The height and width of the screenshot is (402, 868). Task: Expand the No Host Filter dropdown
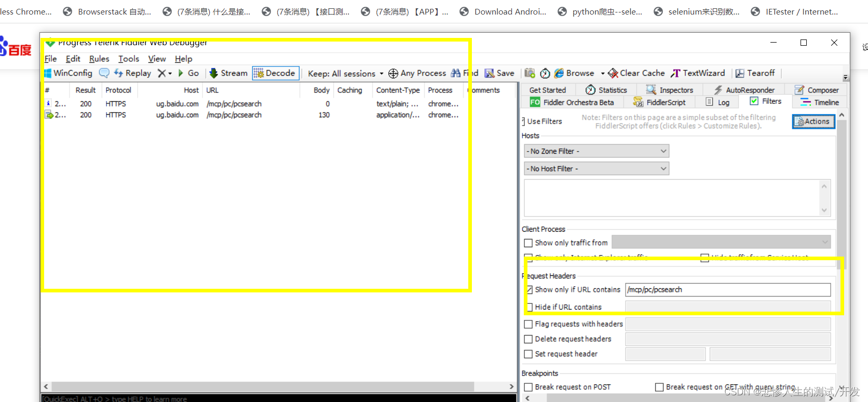[596, 169]
